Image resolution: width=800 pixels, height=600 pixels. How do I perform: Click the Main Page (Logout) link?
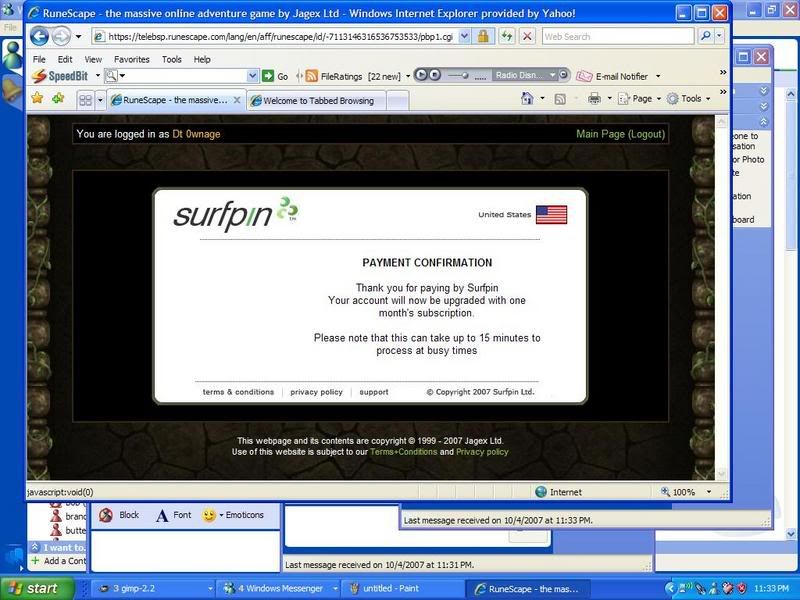pyautogui.click(x=620, y=134)
